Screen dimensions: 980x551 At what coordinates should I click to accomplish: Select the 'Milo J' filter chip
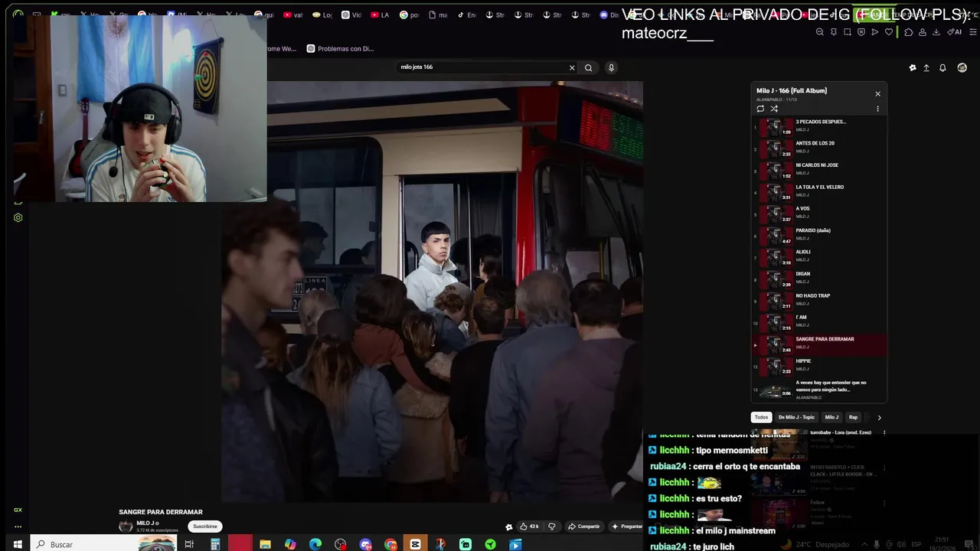point(831,417)
